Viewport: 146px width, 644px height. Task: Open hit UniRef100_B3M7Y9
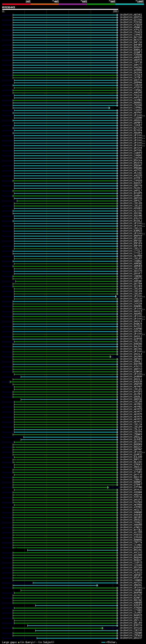[131, 626]
